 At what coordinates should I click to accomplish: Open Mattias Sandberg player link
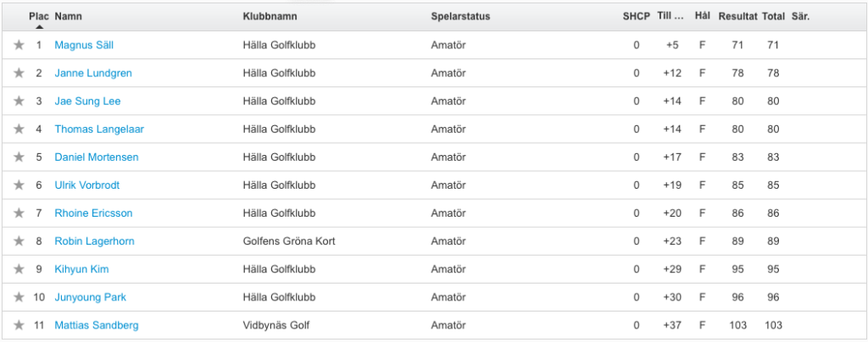pos(97,325)
